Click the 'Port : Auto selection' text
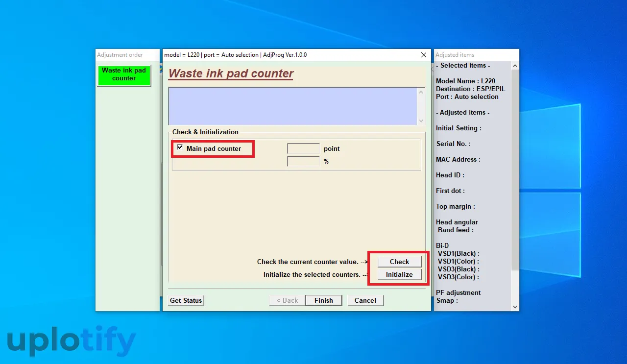Screen dimensions: 627x364 (467, 97)
